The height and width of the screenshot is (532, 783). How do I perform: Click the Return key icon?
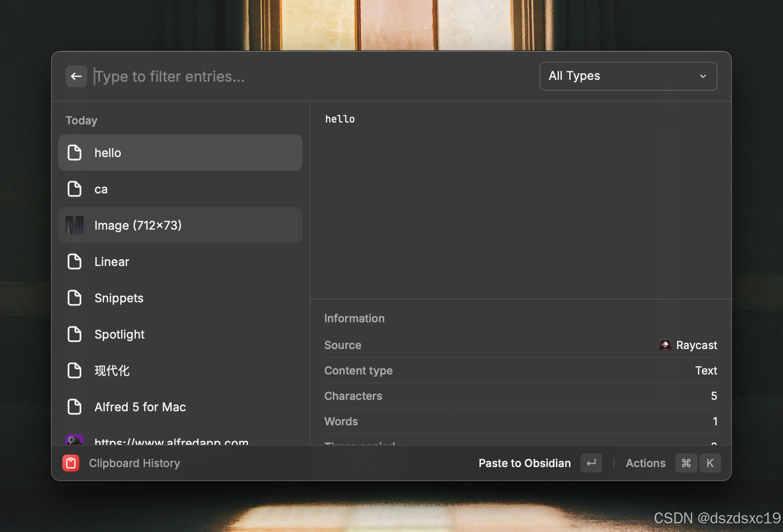(591, 463)
